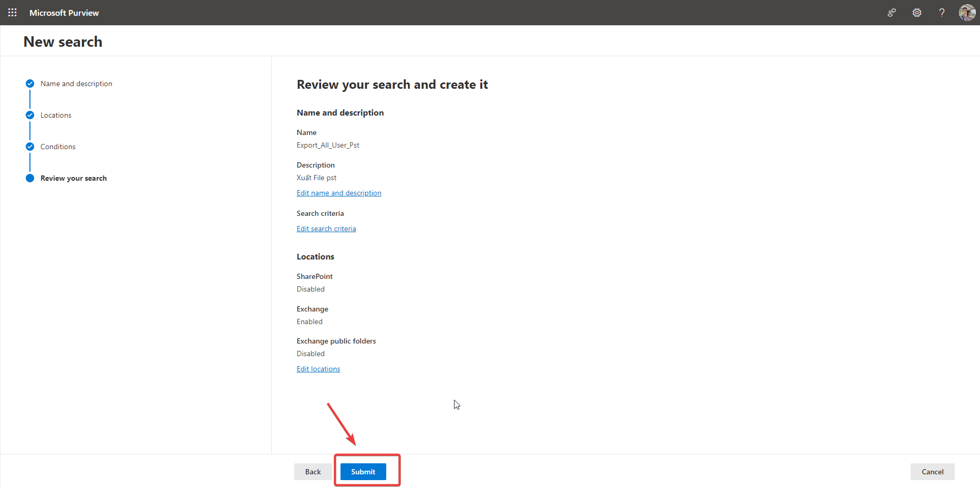Open the app launcher waffle icon
980x488 pixels.
(13, 13)
